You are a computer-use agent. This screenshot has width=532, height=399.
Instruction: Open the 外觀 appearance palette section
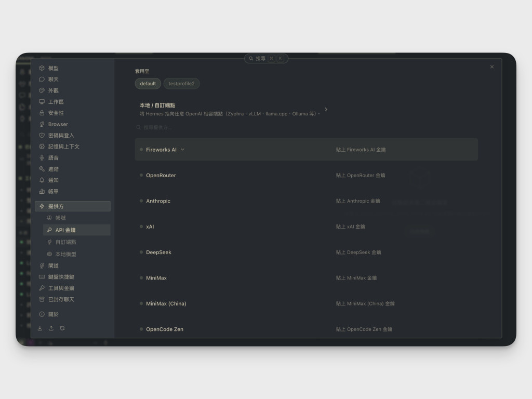73,90
